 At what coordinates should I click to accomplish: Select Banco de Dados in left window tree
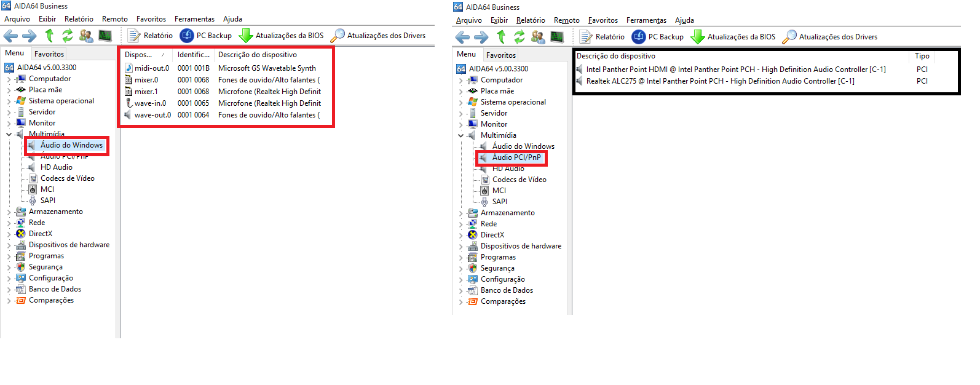click(55, 289)
